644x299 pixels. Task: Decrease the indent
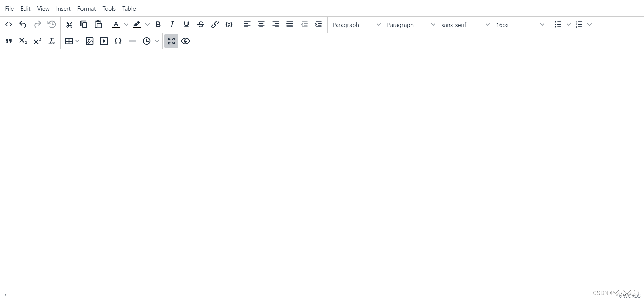(x=304, y=24)
